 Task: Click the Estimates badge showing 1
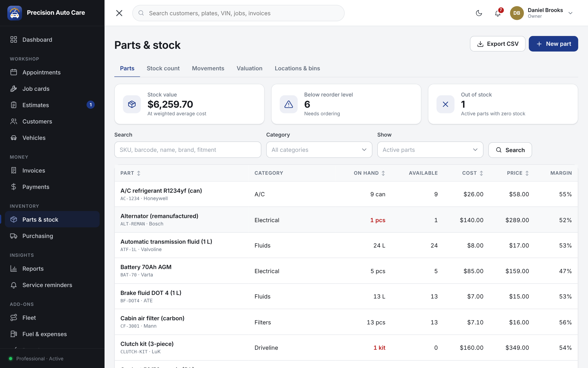click(x=91, y=105)
